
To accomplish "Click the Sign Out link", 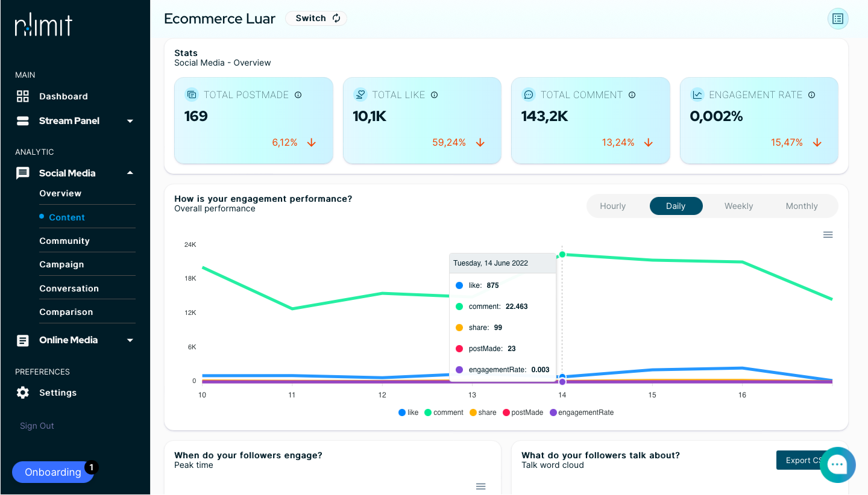I will click(37, 426).
